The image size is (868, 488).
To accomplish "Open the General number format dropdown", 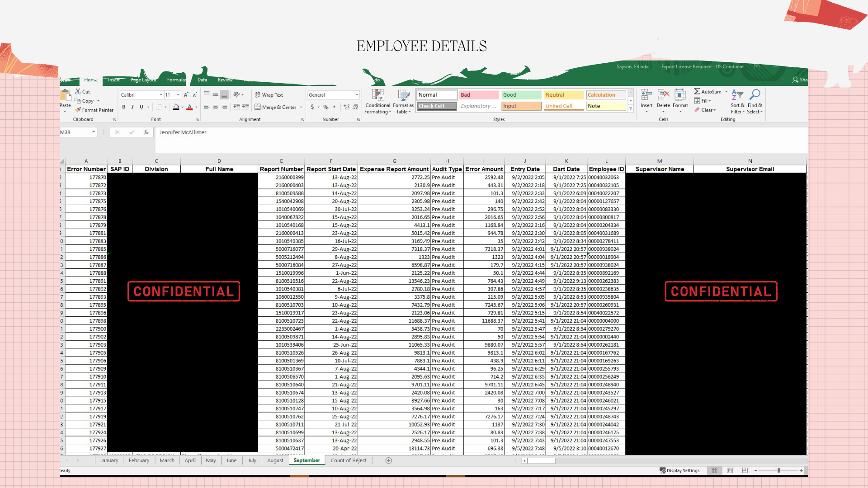I will click(357, 95).
